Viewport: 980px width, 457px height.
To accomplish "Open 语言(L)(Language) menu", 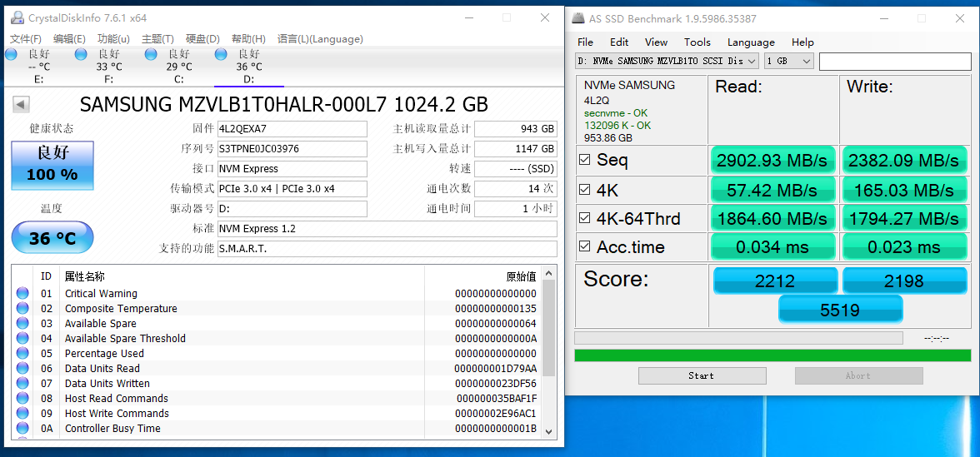I will point(320,38).
